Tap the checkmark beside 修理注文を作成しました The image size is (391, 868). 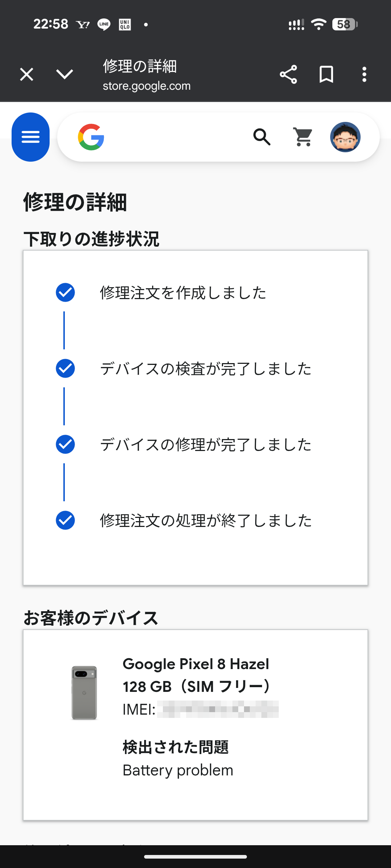[x=65, y=292]
